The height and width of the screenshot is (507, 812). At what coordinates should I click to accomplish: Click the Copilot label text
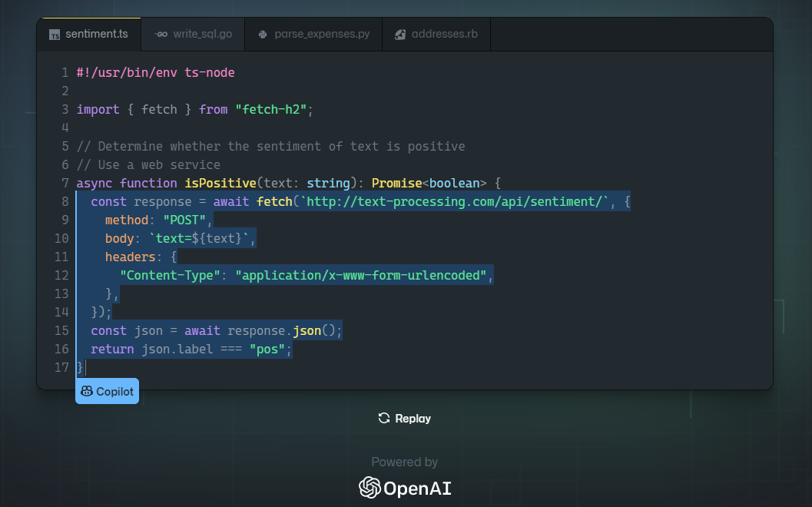[114, 391]
